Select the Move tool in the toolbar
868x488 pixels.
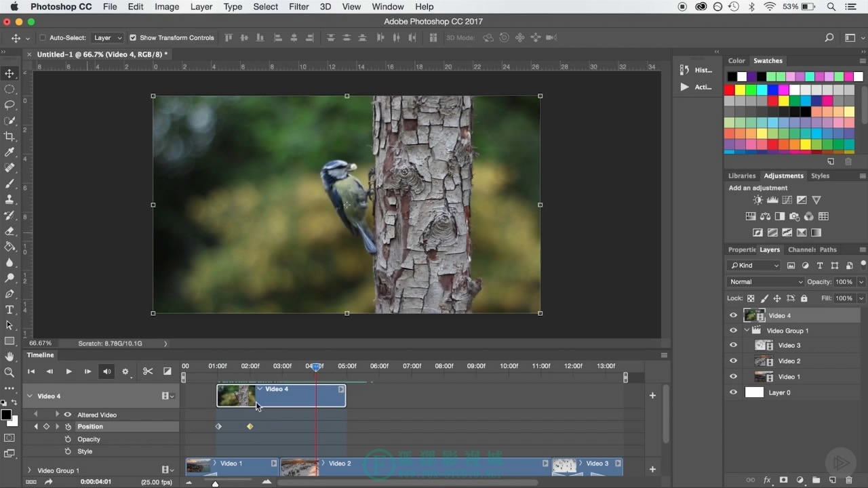[x=9, y=73]
